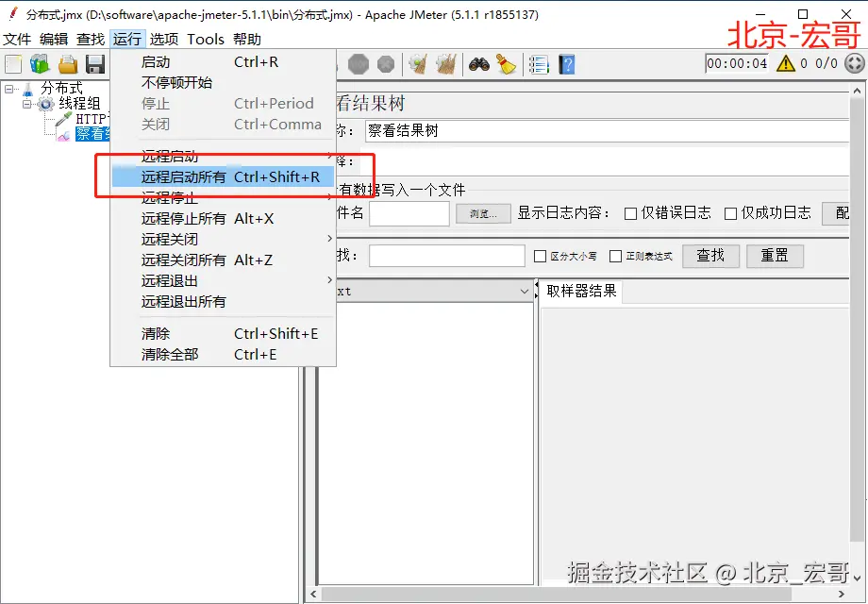The width and height of the screenshot is (868, 604).
Task: Open the Tools menu
Action: click(x=206, y=40)
